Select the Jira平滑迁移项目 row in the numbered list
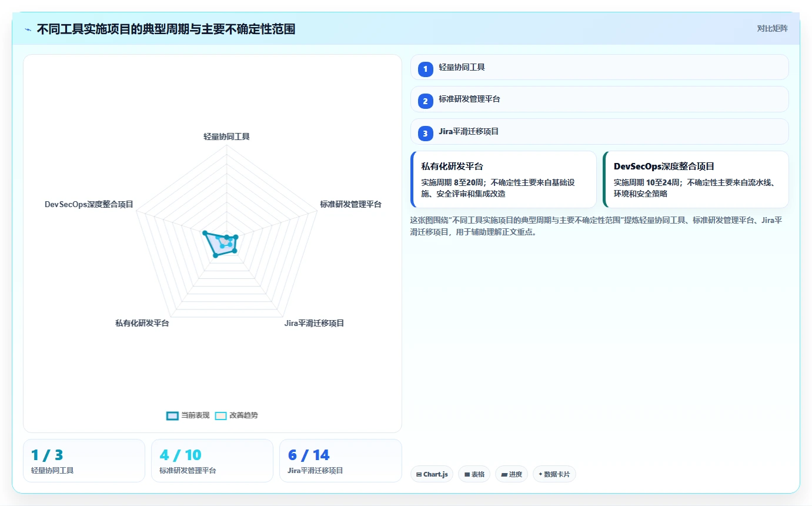This screenshot has height=506, width=812. coord(599,131)
